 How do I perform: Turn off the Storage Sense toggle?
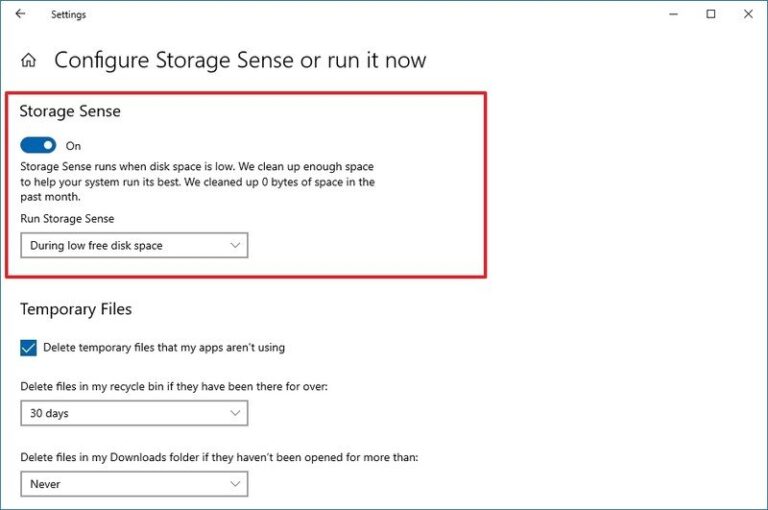[38, 146]
